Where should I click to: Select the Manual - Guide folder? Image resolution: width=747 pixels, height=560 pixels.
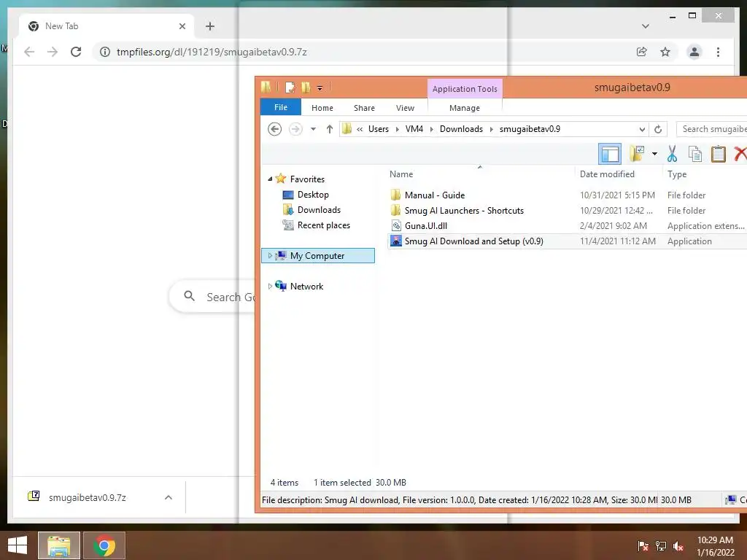tap(435, 195)
